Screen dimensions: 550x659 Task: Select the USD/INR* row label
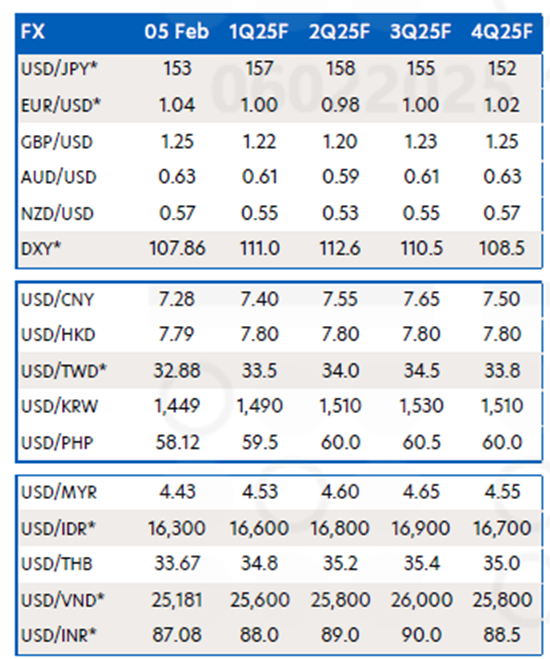59,635
